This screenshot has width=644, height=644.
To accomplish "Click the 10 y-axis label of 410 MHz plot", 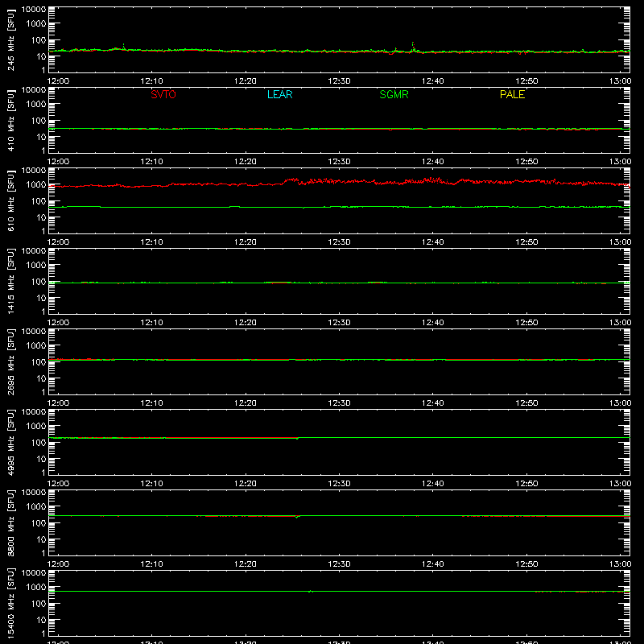I will pos(41,137).
